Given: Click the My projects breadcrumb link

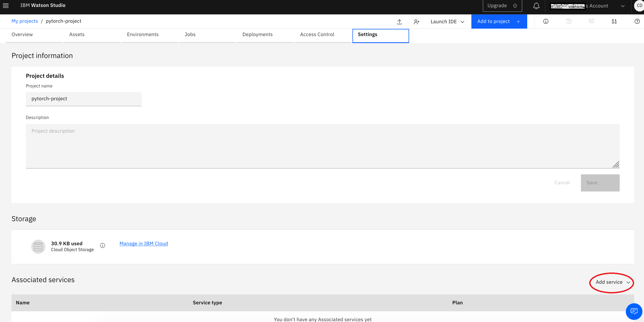Looking at the screenshot, I should 25,21.
